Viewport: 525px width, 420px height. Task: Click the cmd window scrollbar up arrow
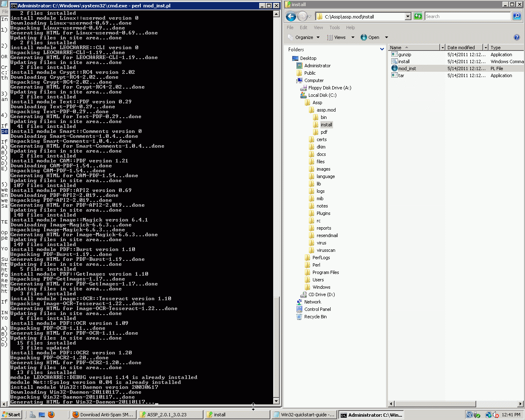tap(276, 14)
